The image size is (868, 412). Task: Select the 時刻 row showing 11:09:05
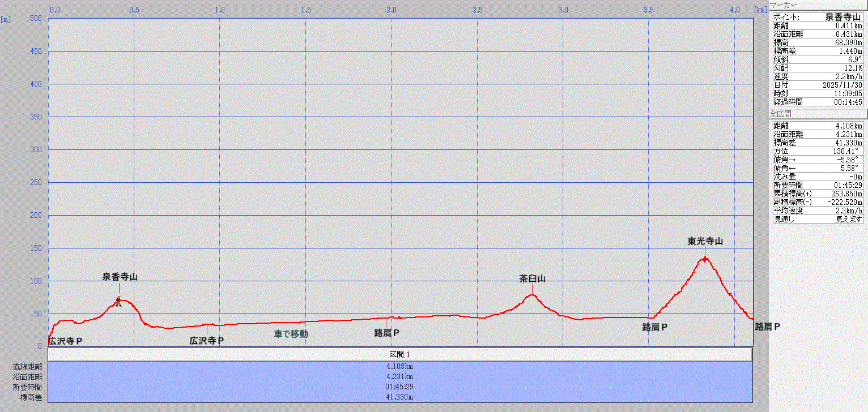coord(818,93)
